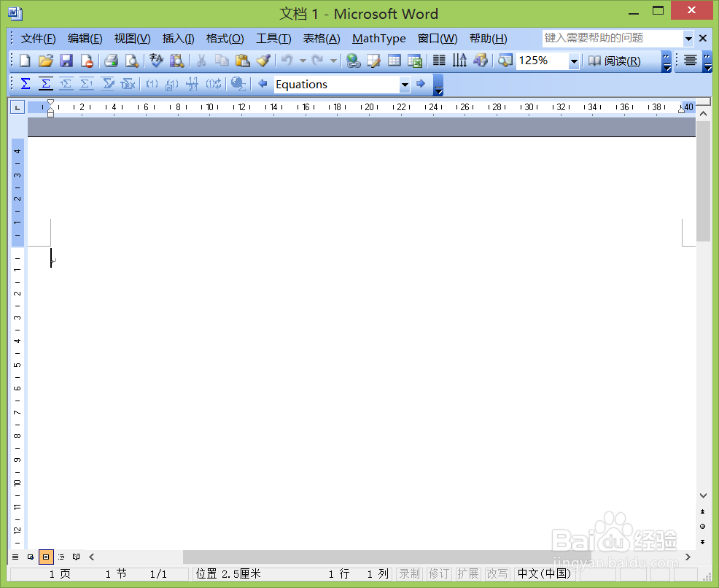Open the 视图(V) menu
The height and width of the screenshot is (588, 719).
click(132, 39)
